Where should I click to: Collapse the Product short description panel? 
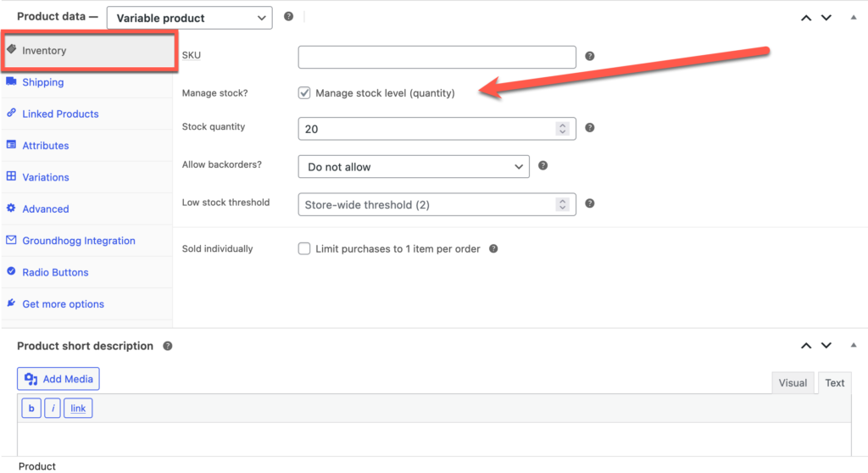click(x=853, y=346)
